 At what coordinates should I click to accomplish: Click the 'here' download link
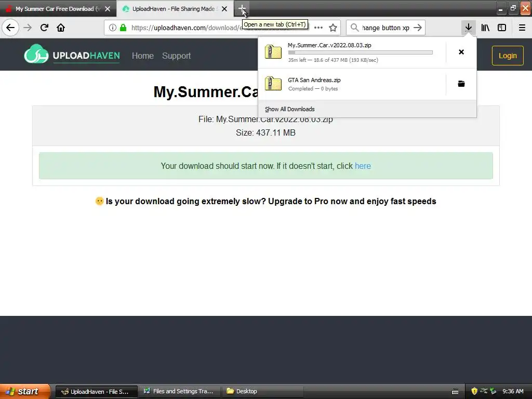click(x=363, y=166)
